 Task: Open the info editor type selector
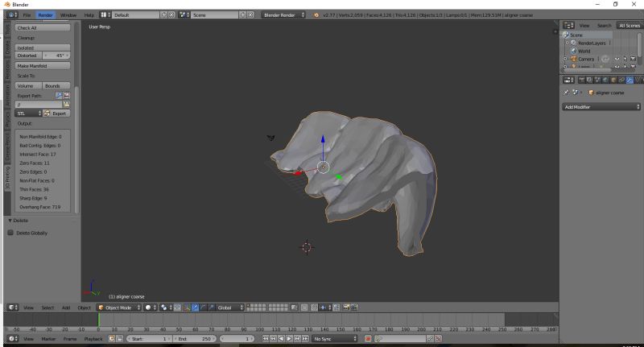(12, 14)
